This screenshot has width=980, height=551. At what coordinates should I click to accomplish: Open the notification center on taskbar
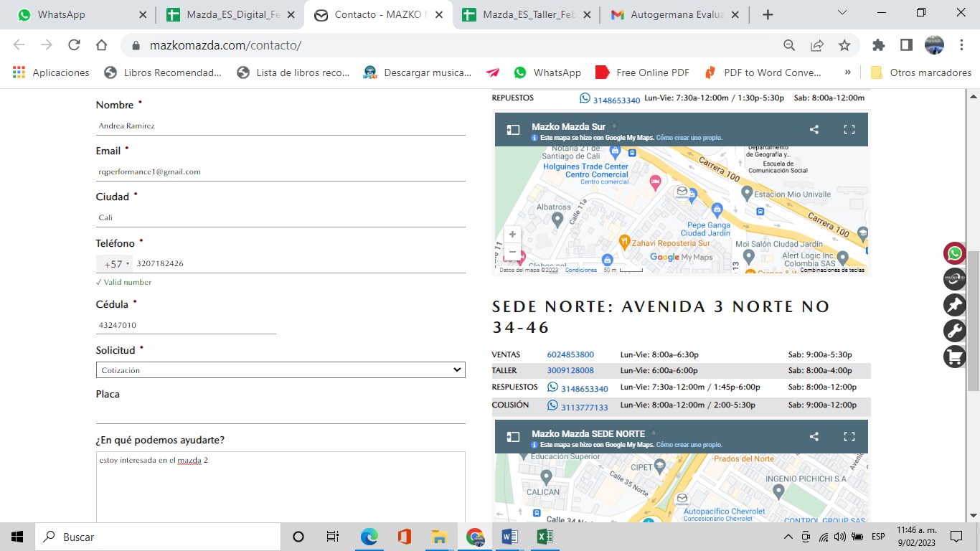click(956, 537)
